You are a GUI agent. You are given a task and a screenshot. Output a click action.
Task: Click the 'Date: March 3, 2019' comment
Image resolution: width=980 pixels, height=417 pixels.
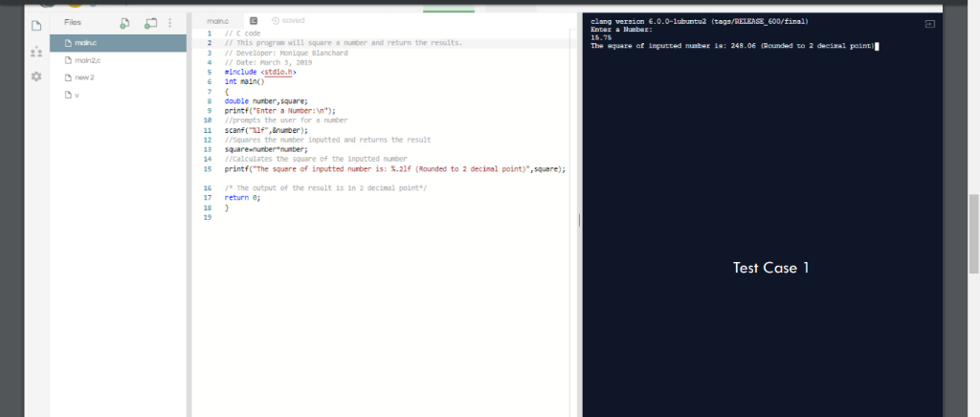click(268, 62)
